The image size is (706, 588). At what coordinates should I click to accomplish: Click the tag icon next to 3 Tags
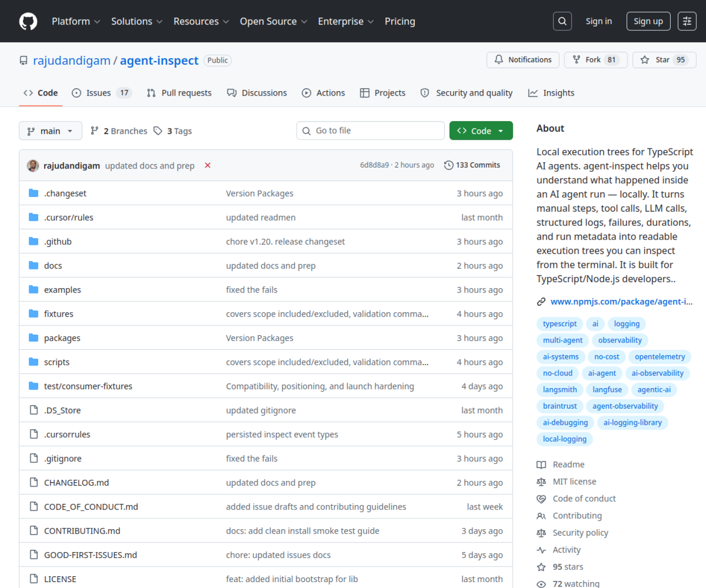(x=158, y=131)
